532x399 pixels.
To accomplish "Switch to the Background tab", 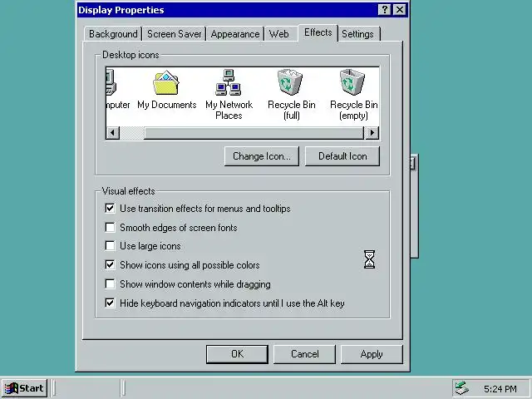I will pyautogui.click(x=113, y=34).
